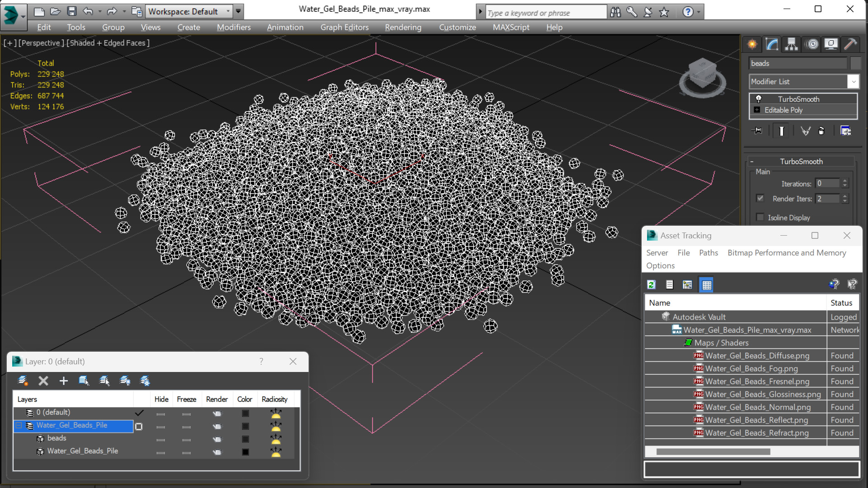The image size is (868, 488).
Task: Click the ViewCube in viewport
Action: (x=702, y=76)
